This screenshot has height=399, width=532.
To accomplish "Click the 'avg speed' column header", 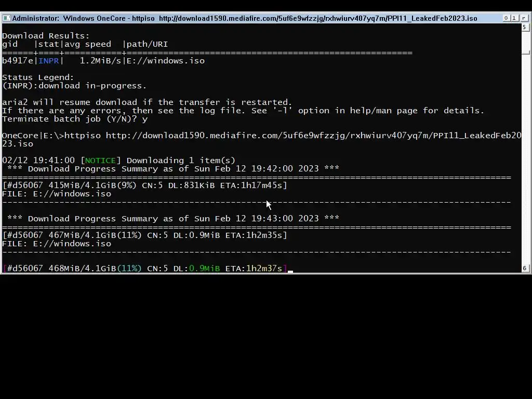I will click(88, 45).
